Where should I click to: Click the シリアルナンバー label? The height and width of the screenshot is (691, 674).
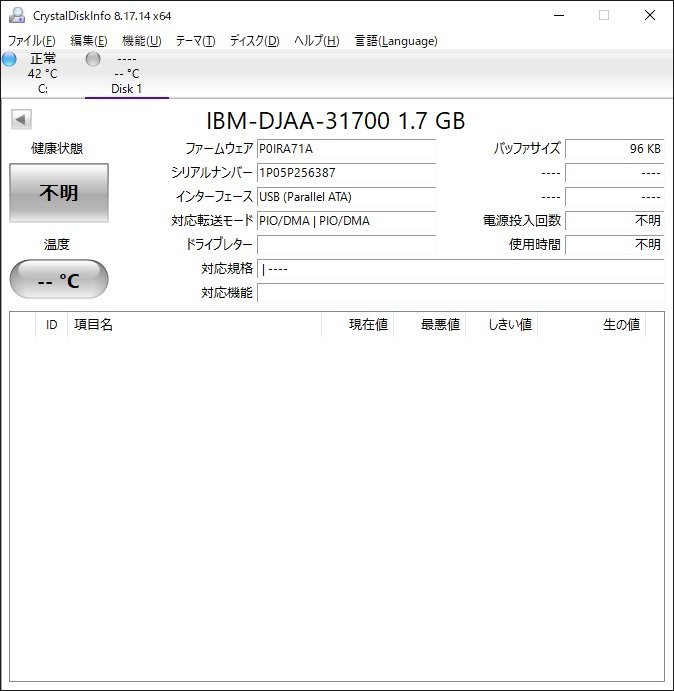coord(212,172)
